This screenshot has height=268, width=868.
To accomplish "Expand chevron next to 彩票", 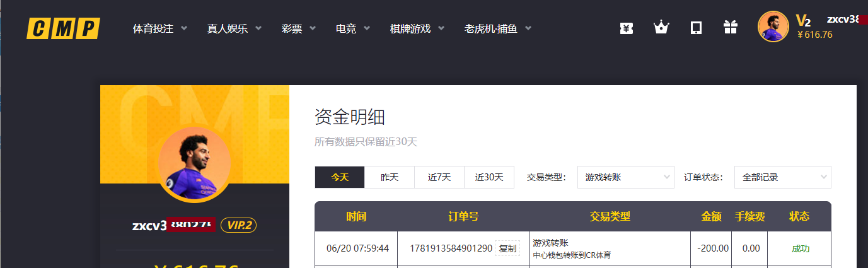I will pyautogui.click(x=313, y=28).
